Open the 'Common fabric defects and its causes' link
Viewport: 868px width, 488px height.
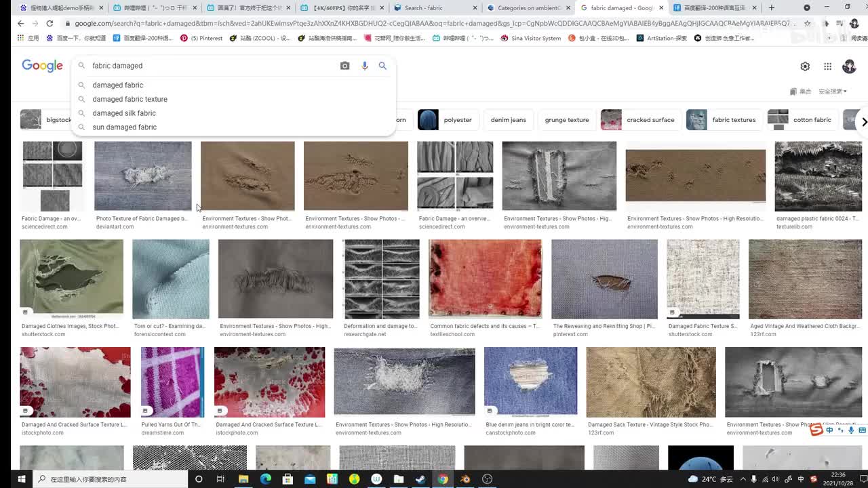(485, 326)
